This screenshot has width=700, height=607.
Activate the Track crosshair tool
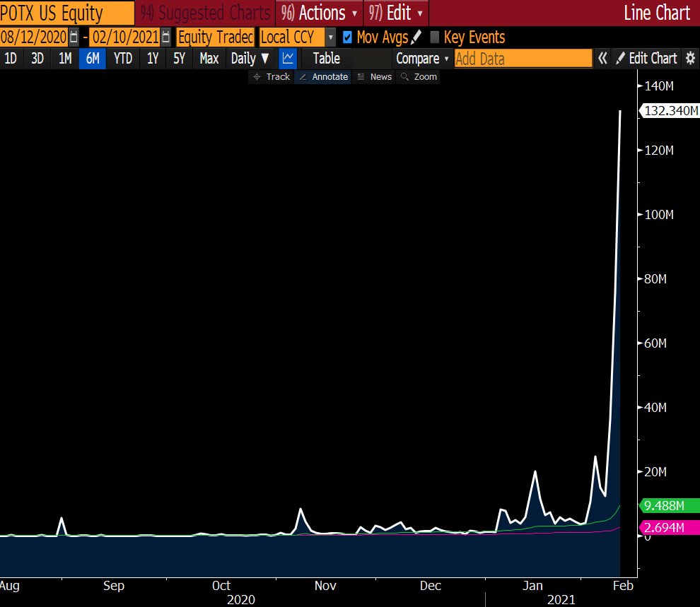[270, 76]
